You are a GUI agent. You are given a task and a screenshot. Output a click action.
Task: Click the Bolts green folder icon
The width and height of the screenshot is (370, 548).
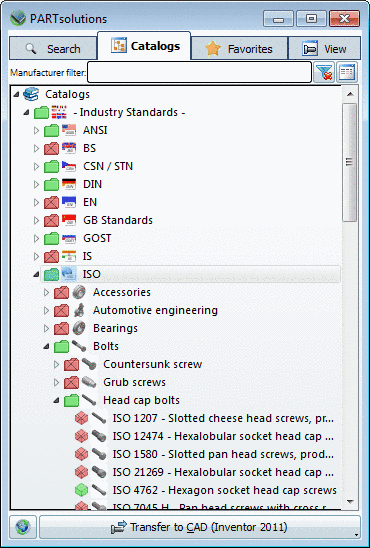[x=61, y=346]
